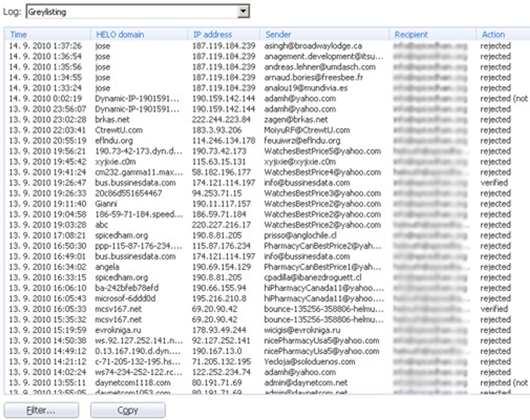Select IP address 190.11.117.157
The height and width of the screenshot is (420, 530).
tap(221, 204)
